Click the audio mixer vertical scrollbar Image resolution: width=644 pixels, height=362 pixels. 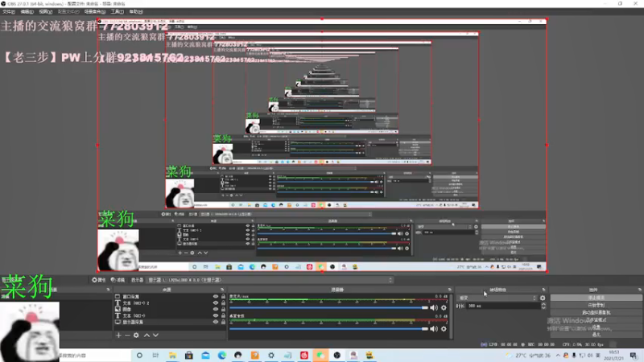pyautogui.click(x=452, y=316)
